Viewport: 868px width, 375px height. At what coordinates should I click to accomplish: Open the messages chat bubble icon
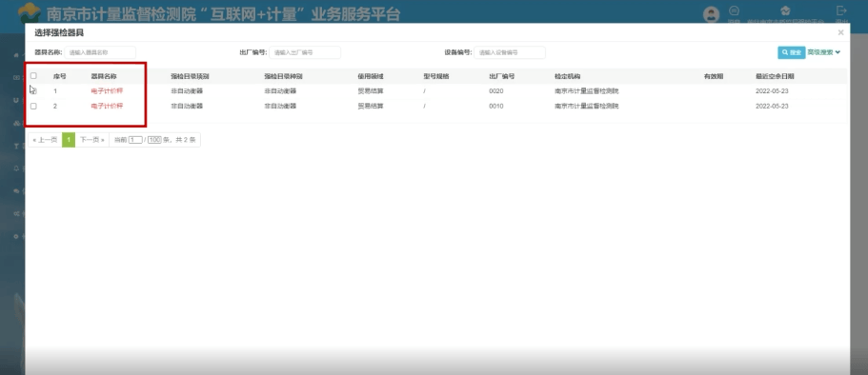tap(734, 10)
